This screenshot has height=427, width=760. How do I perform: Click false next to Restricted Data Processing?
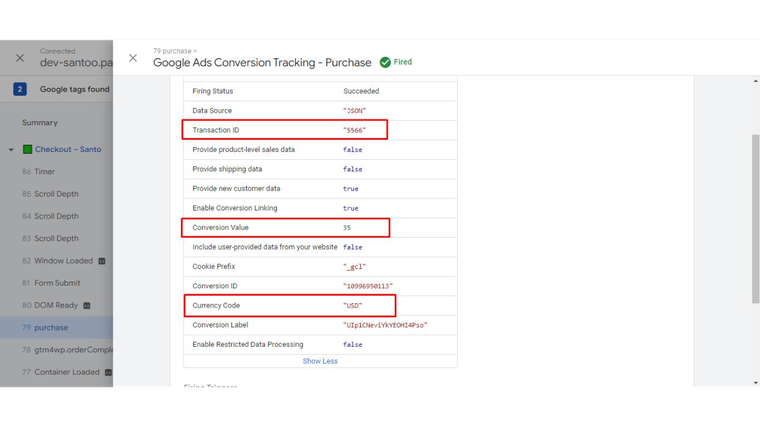coord(352,345)
